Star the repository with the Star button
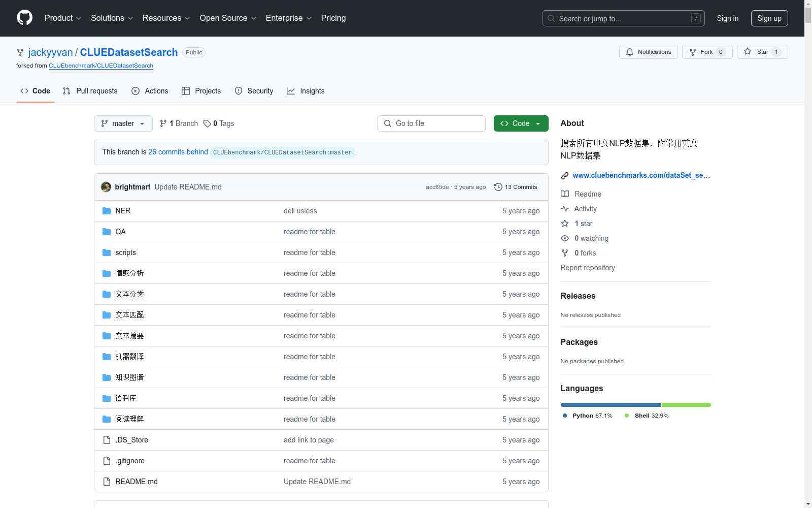 click(762, 52)
